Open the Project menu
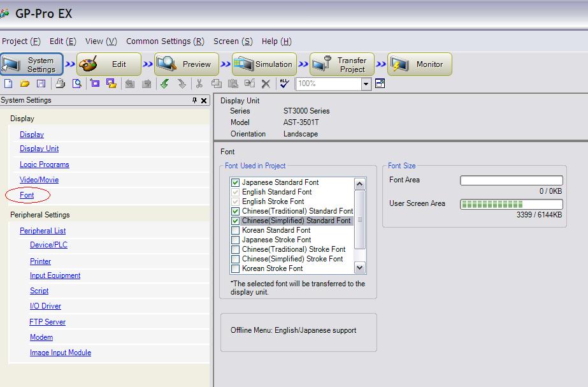This screenshot has height=387, width=588. tap(21, 41)
